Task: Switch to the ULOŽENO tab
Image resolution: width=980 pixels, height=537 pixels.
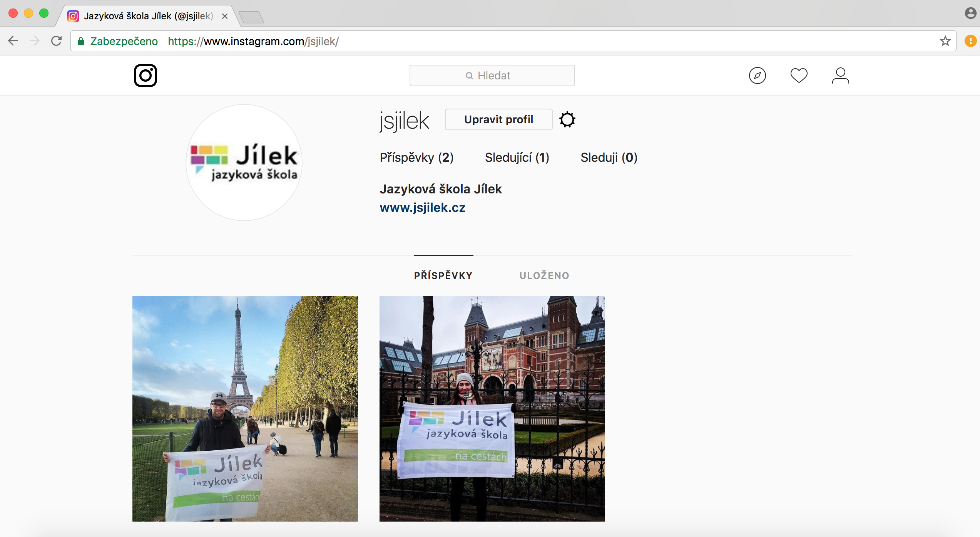Action: [x=544, y=275]
